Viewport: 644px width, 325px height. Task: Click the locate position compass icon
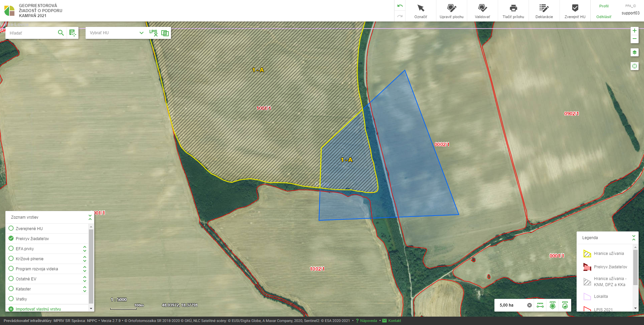point(634,66)
